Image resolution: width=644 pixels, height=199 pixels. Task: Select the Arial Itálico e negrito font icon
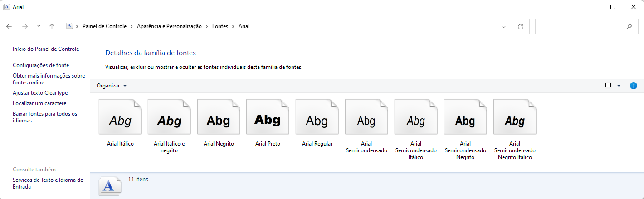[169, 116]
